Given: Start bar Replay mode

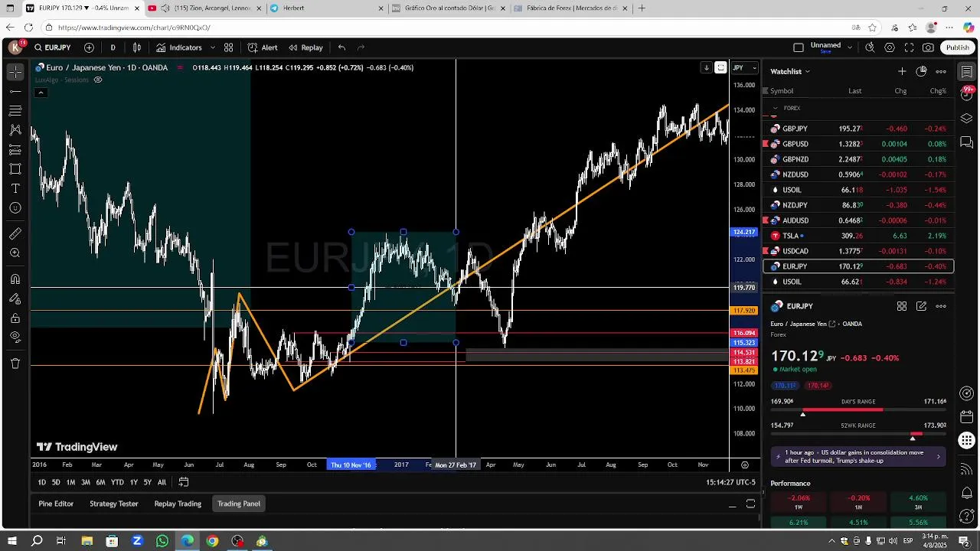Looking at the screenshot, I should (x=305, y=47).
